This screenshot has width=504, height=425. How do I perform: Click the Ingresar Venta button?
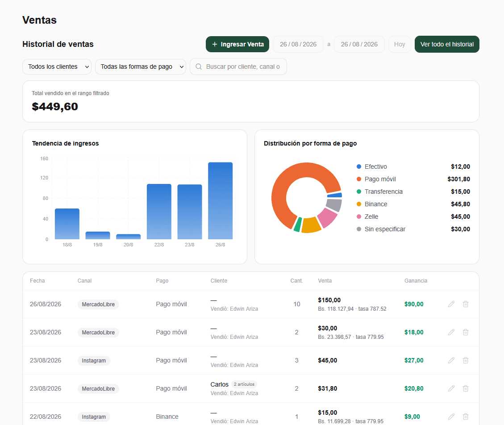click(x=237, y=44)
